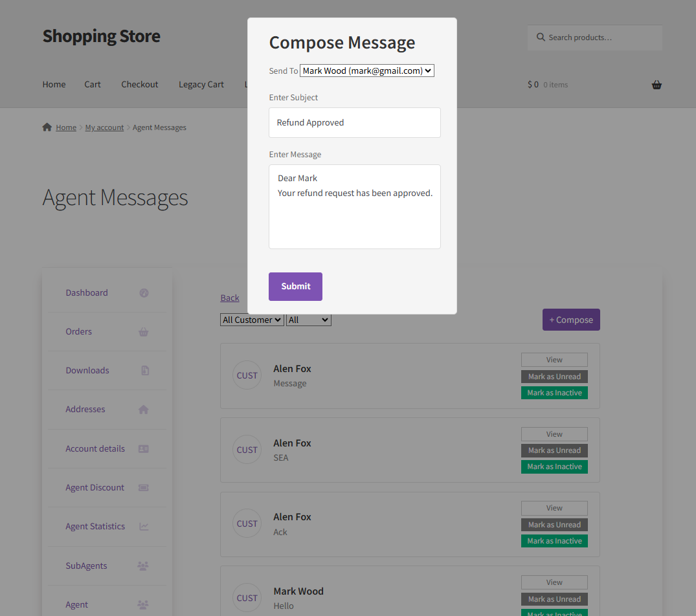Click the Addresses house icon
Viewport: 696px width, 616px height.
tap(143, 410)
